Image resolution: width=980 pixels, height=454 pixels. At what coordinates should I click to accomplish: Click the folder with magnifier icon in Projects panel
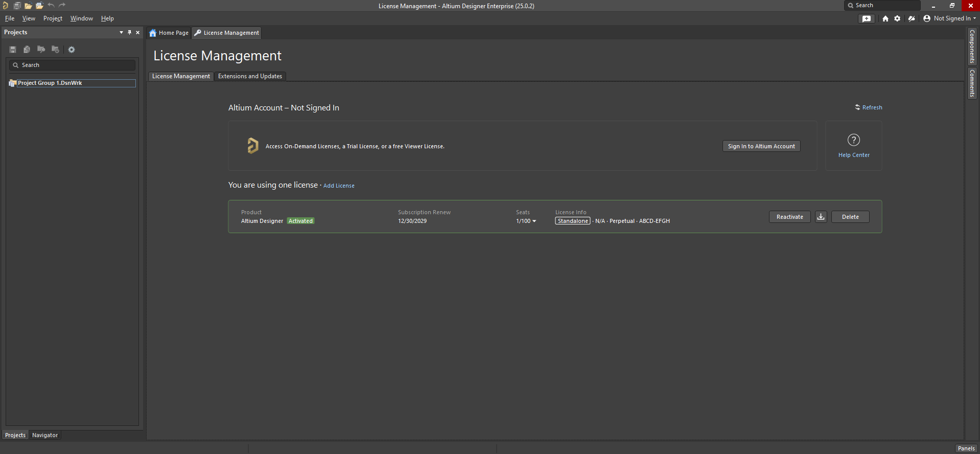(41, 50)
